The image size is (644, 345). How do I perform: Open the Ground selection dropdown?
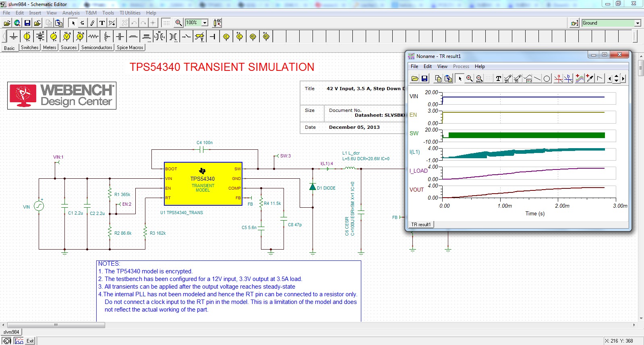click(x=638, y=23)
